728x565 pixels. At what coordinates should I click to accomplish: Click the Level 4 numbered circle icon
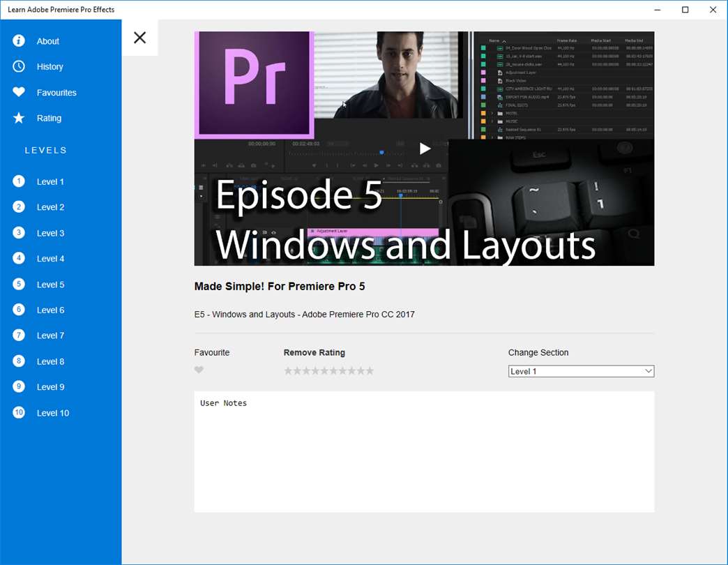[19, 258]
